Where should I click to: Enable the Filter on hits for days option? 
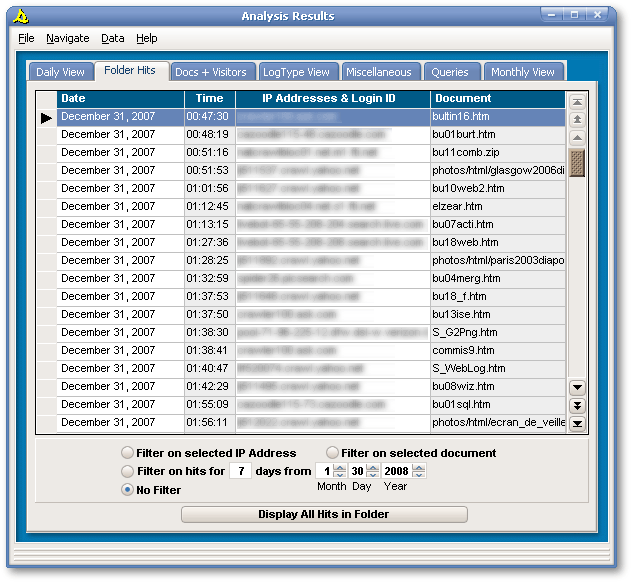click(127, 471)
